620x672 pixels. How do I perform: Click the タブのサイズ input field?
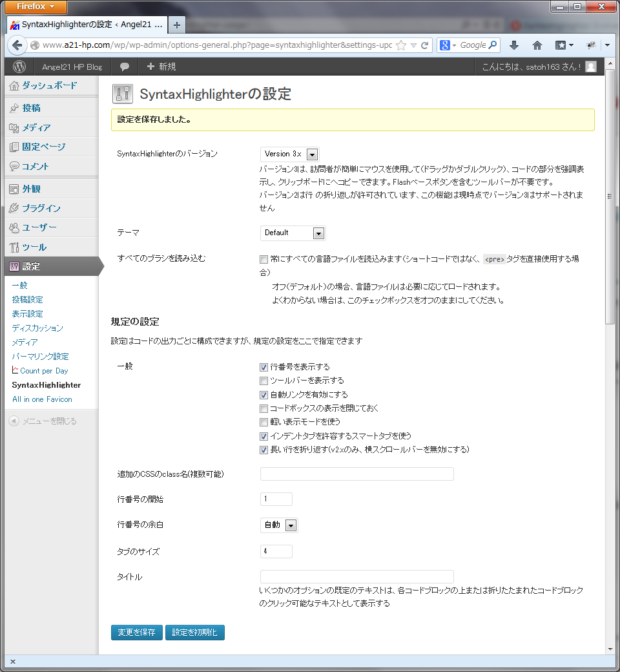tap(276, 552)
